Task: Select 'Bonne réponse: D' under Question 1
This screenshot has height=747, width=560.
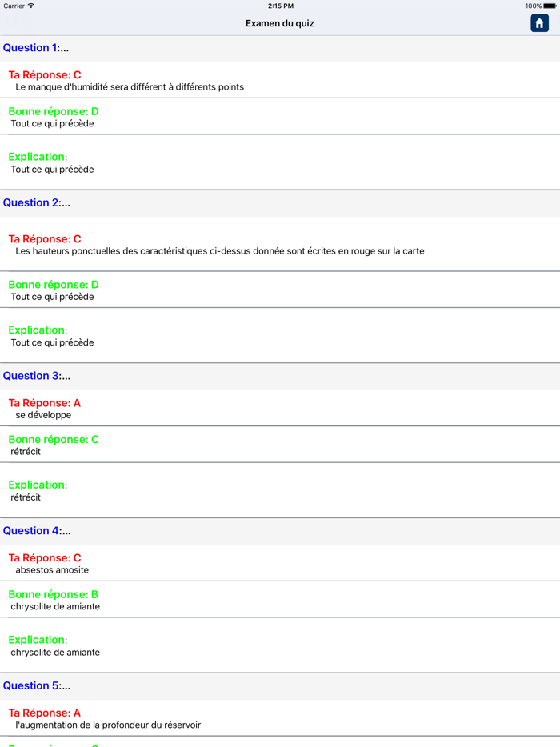Action: point(54,111)
